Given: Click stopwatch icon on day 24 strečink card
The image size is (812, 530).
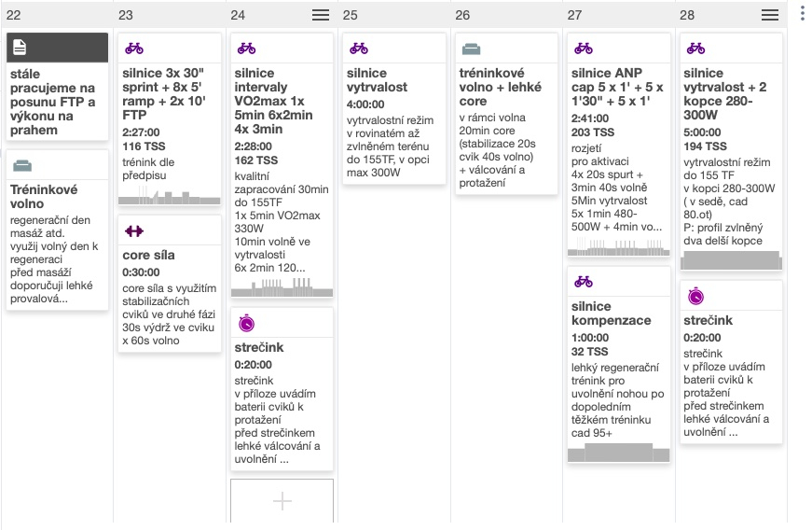Looking at the screenshot, I should click(246, 323).
